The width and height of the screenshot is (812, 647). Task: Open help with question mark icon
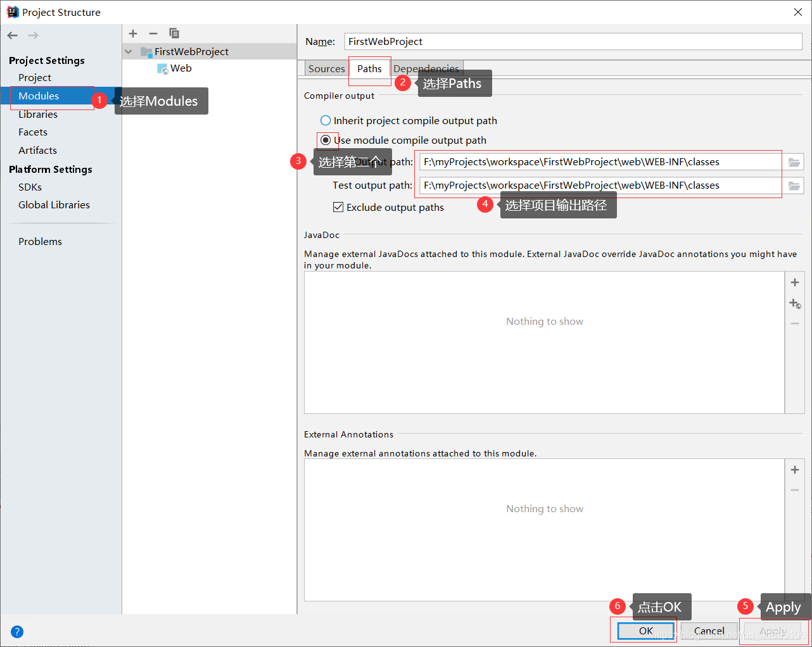pyautogui.click(x=17, y=632)
